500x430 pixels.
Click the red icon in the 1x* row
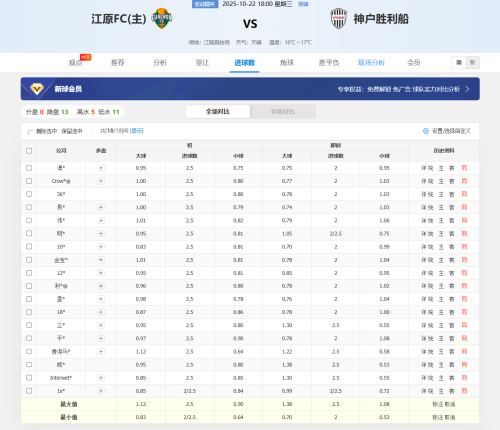tap(464, 391)
